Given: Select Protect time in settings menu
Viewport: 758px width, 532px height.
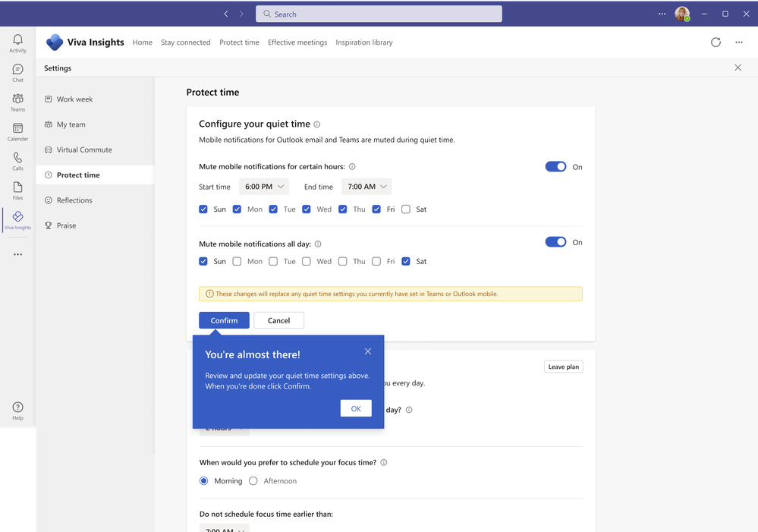Looking at the screenshot, I should (x=95, y=175).
